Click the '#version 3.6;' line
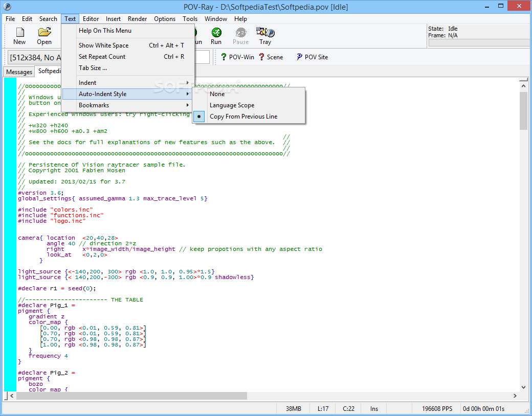The height and width of the screenshot is (416, 532). [x=40, y=193]
